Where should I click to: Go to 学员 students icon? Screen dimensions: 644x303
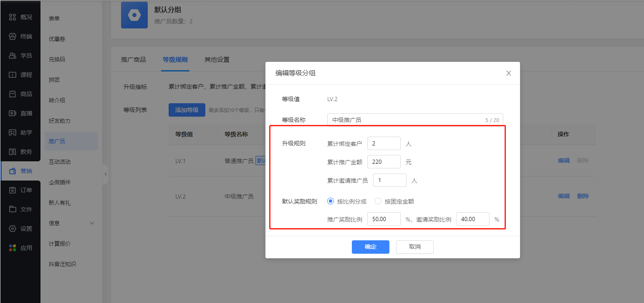tap(13, 56)
